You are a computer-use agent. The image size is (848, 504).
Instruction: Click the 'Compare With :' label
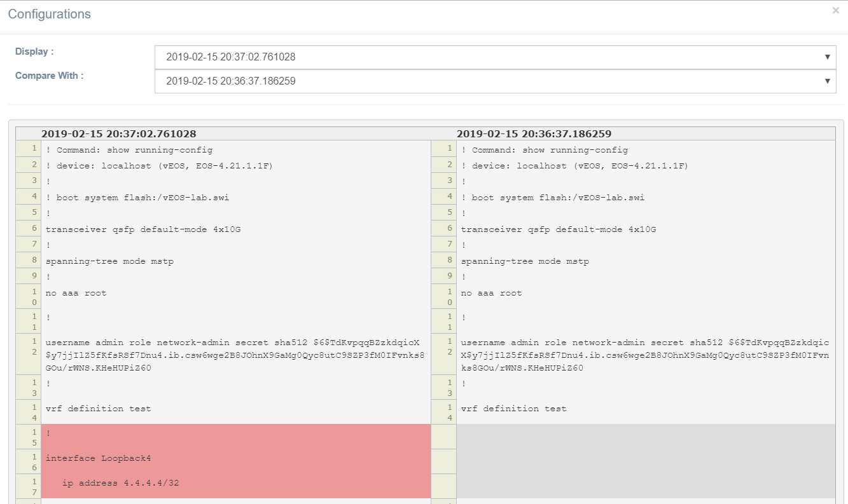(50, 76)
